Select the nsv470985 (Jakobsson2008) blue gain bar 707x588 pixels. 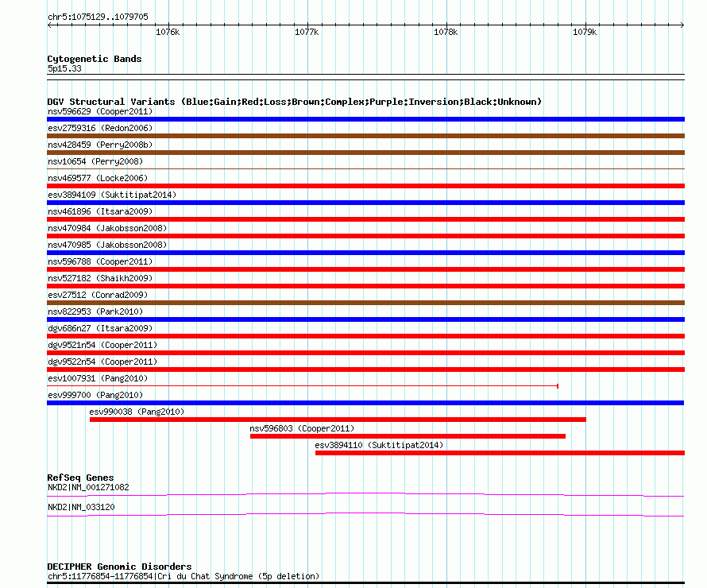coord(365,253)
